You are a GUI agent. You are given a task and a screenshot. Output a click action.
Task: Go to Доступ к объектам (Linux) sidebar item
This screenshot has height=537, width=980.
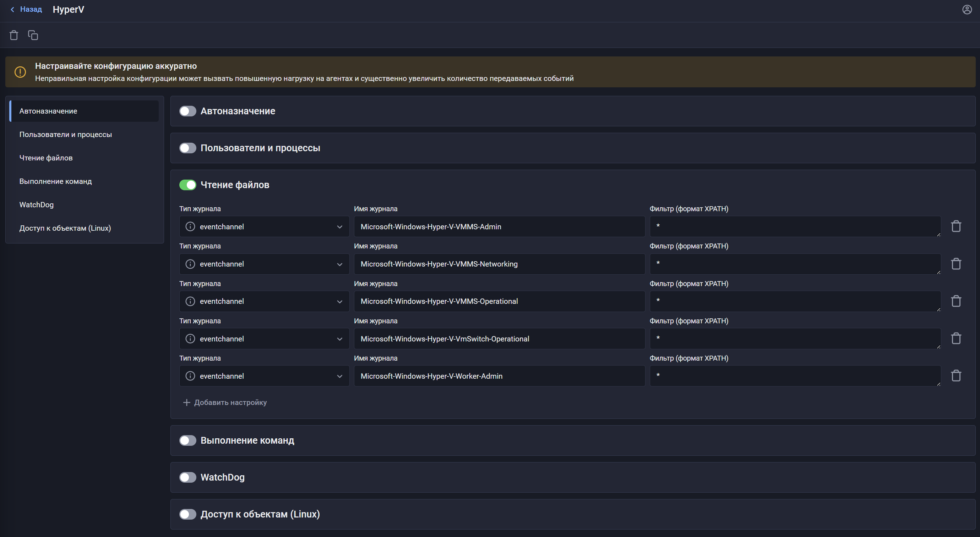[65, 228]
